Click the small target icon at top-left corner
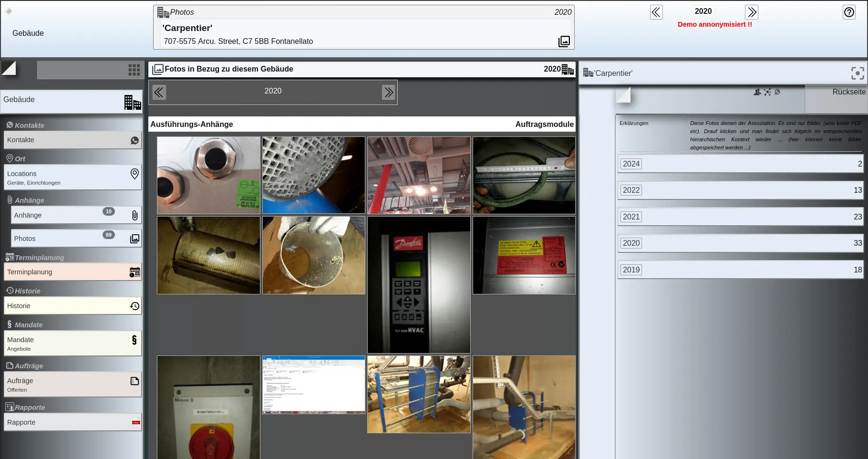 9,11
